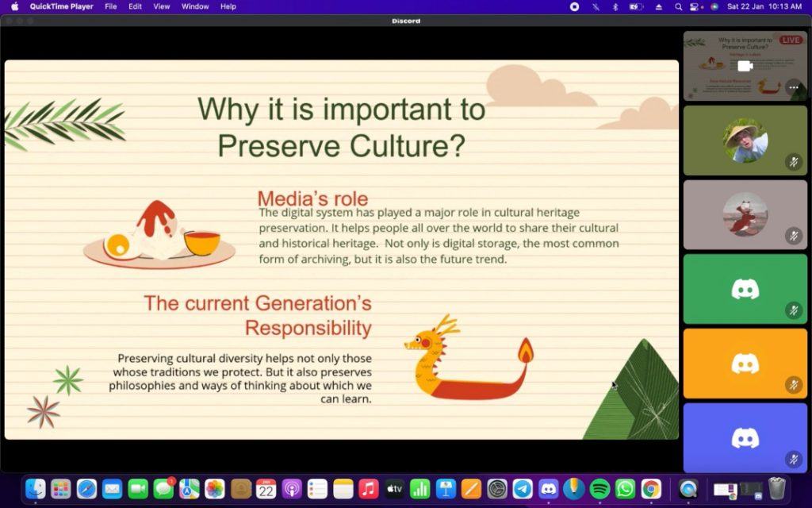The width and height of the screenshot is (812, 508).
Task: Open WhatsApp from the dock
Action: (626, 489)
